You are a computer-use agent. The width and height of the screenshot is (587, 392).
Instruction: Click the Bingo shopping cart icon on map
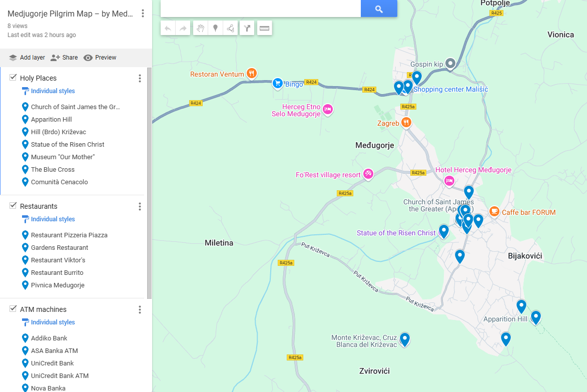click(x=277, y=83)
